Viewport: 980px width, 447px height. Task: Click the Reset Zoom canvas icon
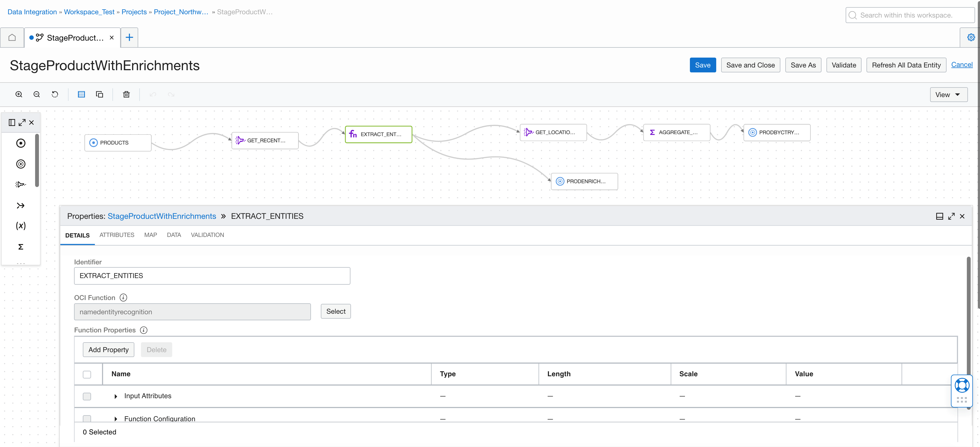[55, 94]
